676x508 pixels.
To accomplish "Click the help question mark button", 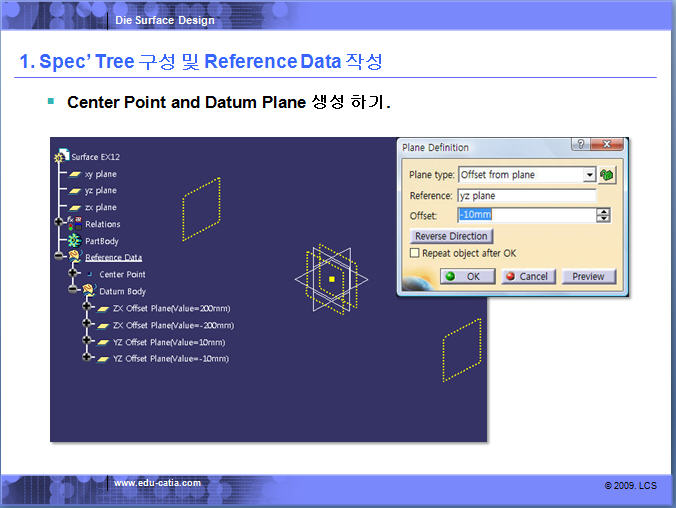I will [579, 145].
